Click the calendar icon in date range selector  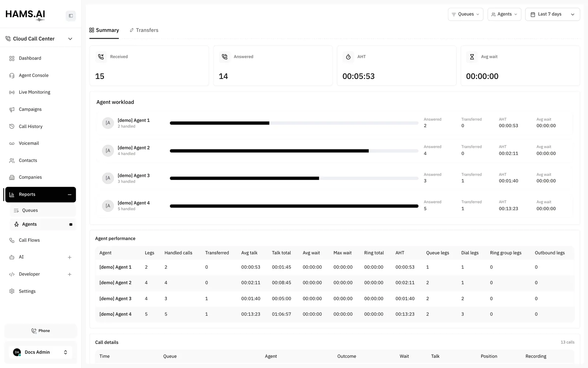533,14
